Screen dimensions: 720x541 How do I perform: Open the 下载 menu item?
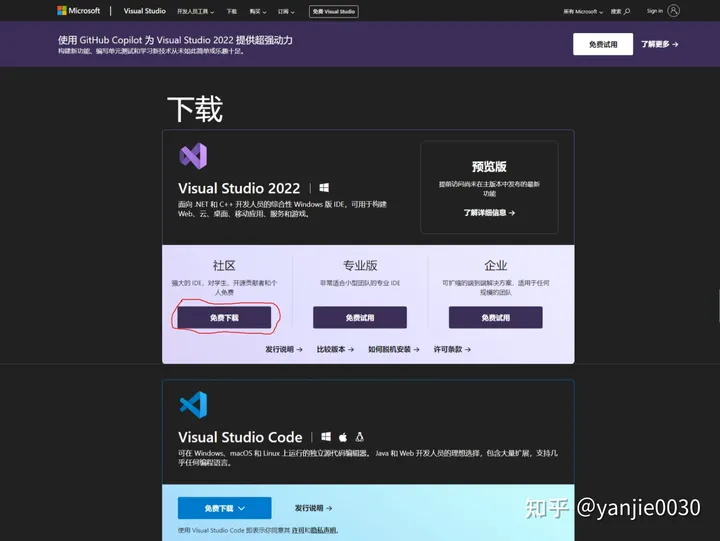[232, 11]
